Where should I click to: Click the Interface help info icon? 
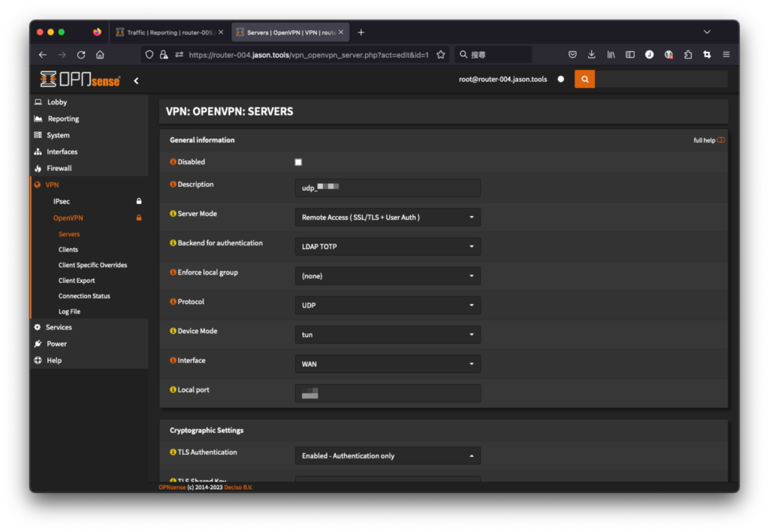[x=173, y=361]
